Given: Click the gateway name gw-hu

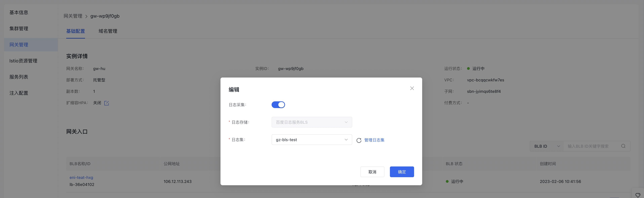Looking at the screenshot, I should [99, 69].
